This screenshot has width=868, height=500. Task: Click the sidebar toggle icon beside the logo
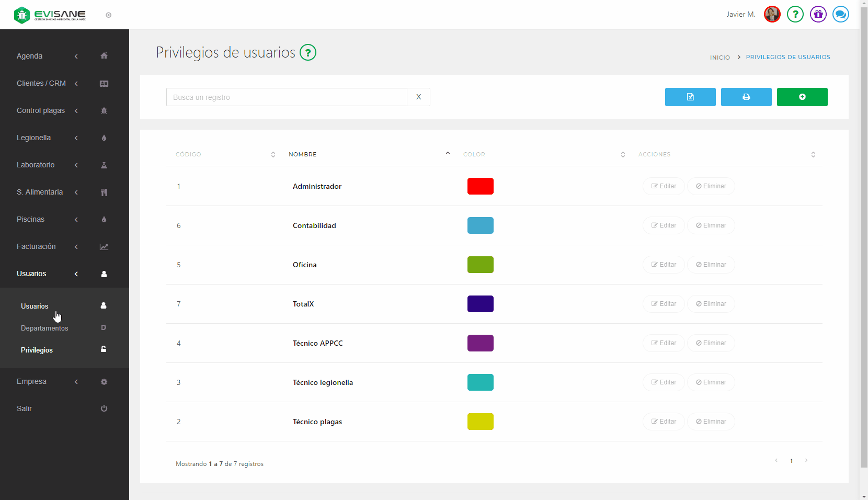tap(109, 15)
